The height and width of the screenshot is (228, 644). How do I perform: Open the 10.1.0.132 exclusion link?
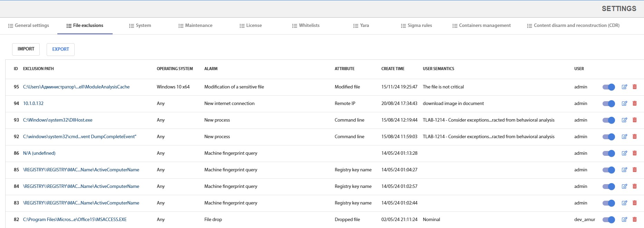pyautogui.click(x=33, y=104)
